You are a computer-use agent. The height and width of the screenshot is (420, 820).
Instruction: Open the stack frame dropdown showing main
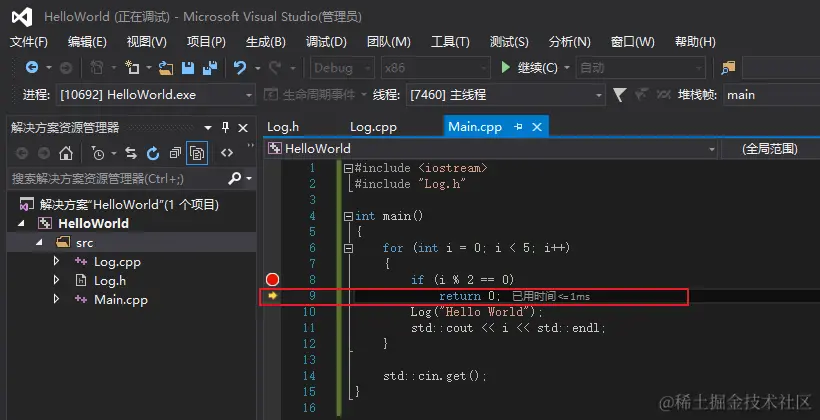coord(772,95)
